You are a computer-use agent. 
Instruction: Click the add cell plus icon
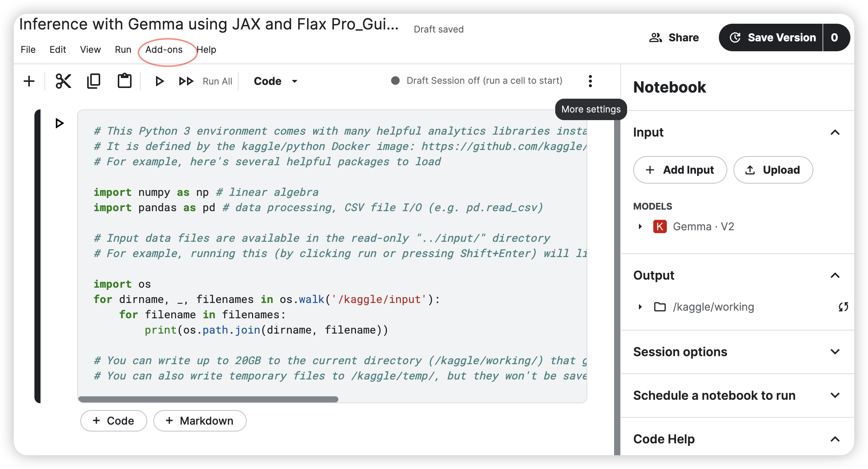(29, 81)
